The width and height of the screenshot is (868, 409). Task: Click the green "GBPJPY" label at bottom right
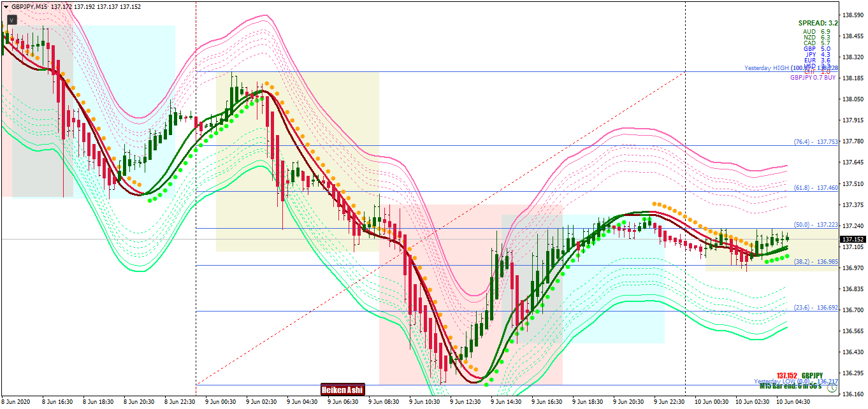pyautogui.click(x=811, y=375)
